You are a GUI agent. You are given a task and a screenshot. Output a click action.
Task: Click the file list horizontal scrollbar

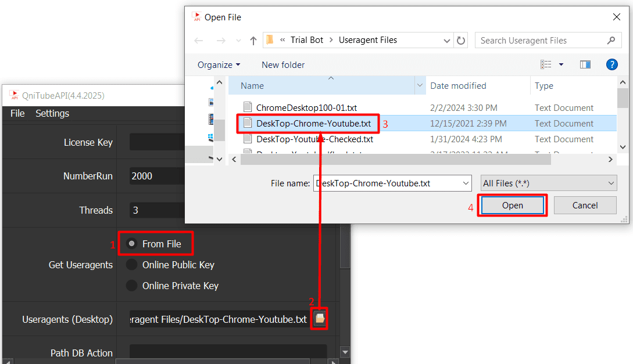click(396, 159)
